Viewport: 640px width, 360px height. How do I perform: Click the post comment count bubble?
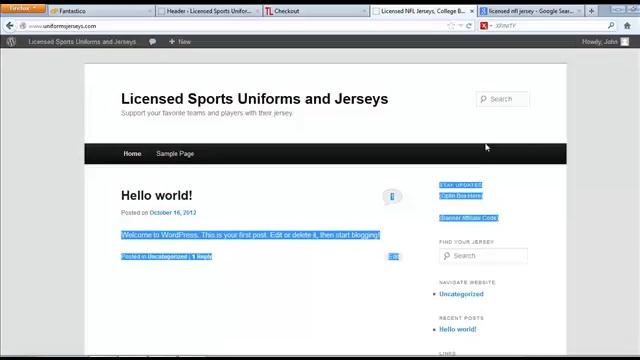click(x=392, y=197)
